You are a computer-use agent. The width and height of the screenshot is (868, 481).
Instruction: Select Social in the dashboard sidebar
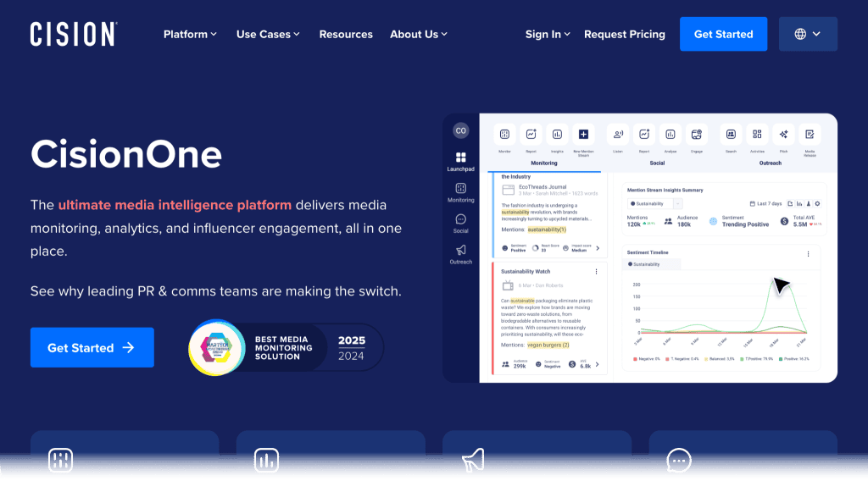(x=460, y=224)
